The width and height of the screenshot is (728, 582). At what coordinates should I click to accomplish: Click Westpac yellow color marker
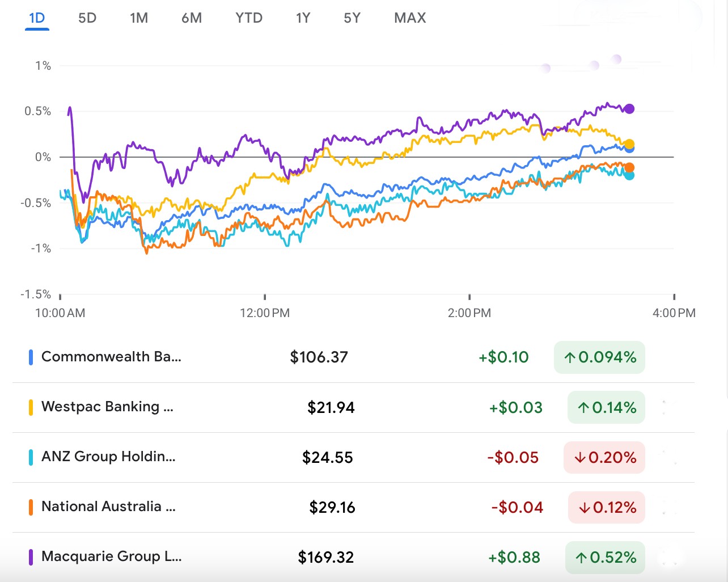[x=31, y=407]
